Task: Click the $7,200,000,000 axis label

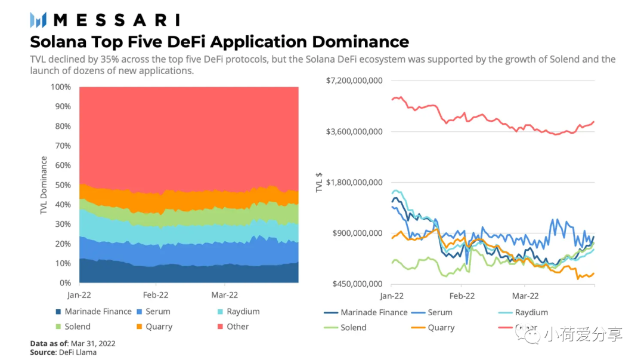Action: click(354, 81)
